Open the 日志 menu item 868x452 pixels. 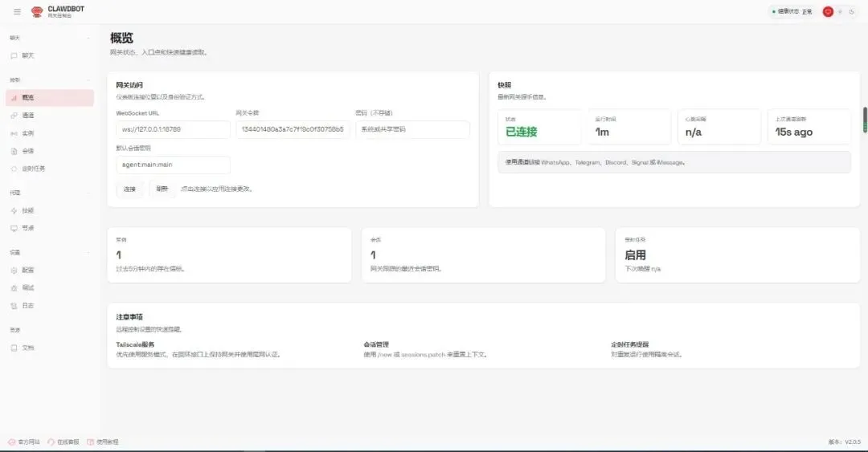[x=50, y=305]
